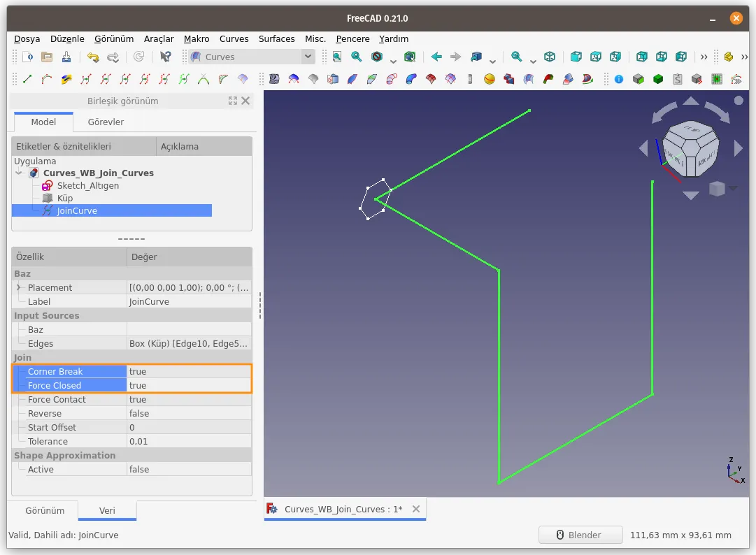Open the Surfaces menu
756x555 pixels.
coord(276,39)
